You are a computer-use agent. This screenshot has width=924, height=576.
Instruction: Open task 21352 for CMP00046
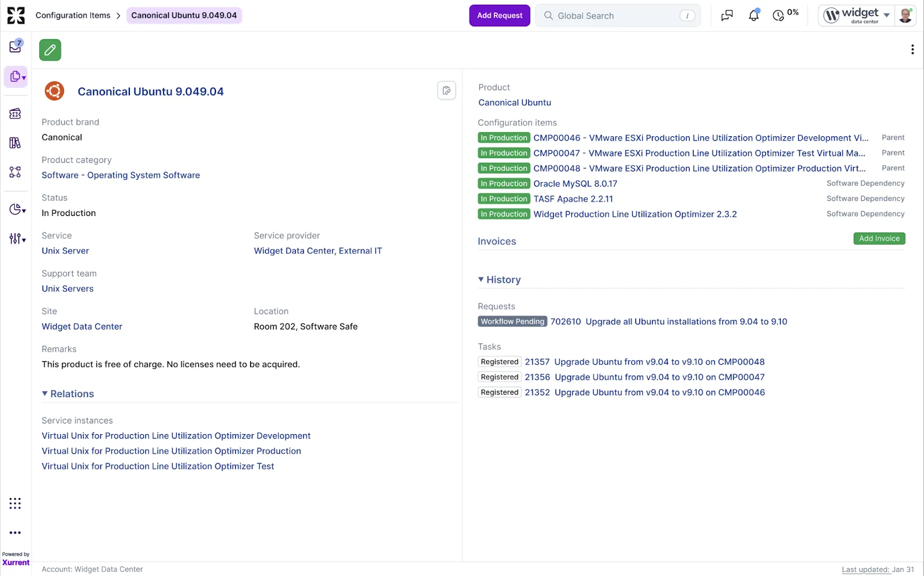click(644, 392)
